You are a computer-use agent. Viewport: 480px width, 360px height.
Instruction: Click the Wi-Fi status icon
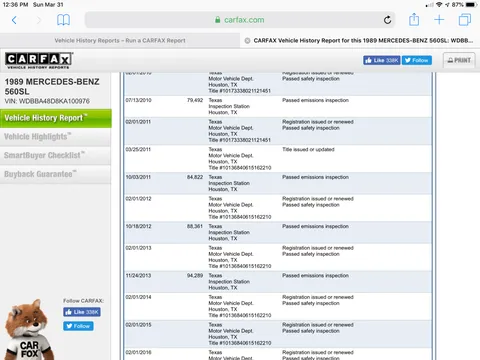[439, 5]
